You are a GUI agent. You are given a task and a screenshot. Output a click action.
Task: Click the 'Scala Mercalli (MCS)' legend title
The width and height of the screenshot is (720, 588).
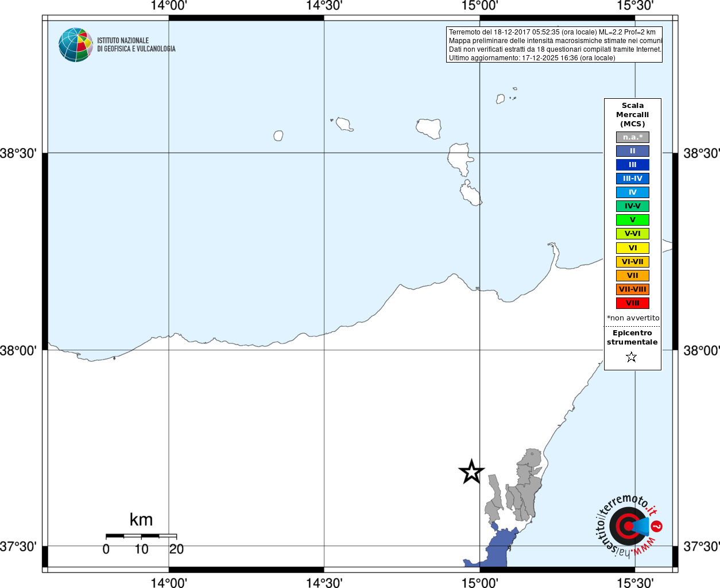[x=633, y=115]
